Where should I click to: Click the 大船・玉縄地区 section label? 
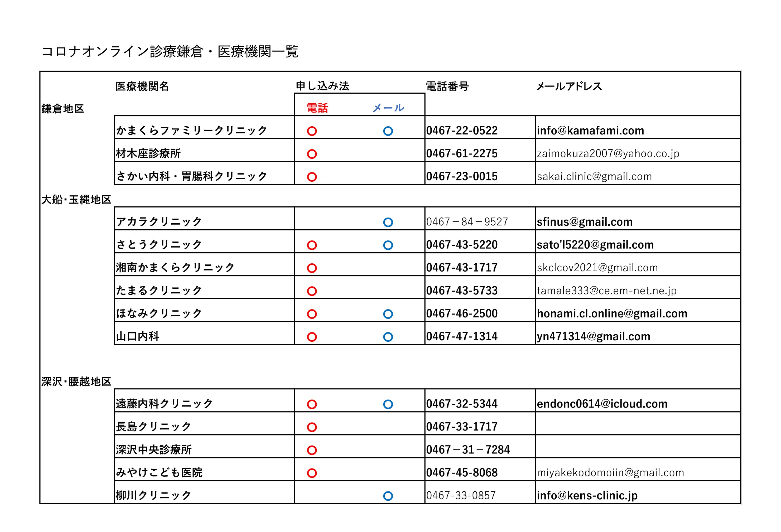tap(76, 200)
